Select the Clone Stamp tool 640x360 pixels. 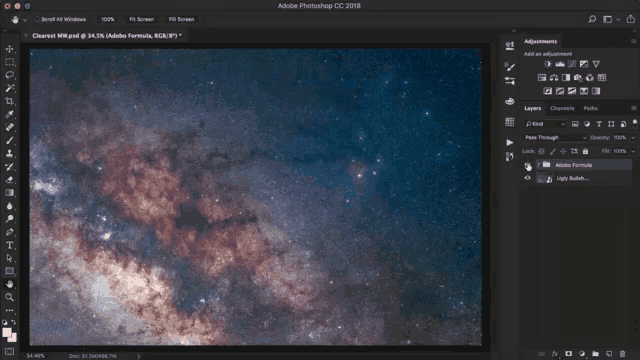click(9, 153)
